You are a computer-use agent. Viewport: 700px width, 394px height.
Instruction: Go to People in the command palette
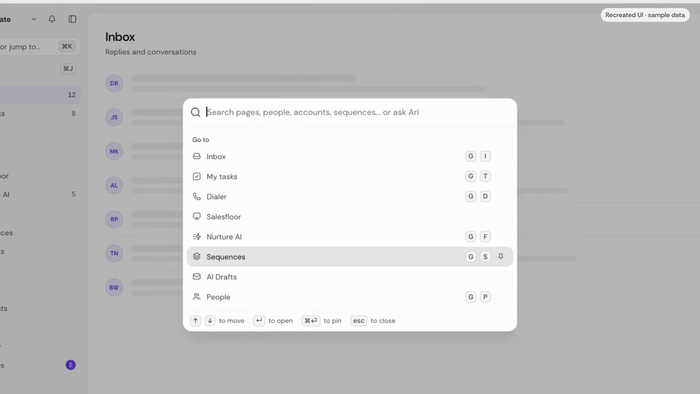coord(350,297)
